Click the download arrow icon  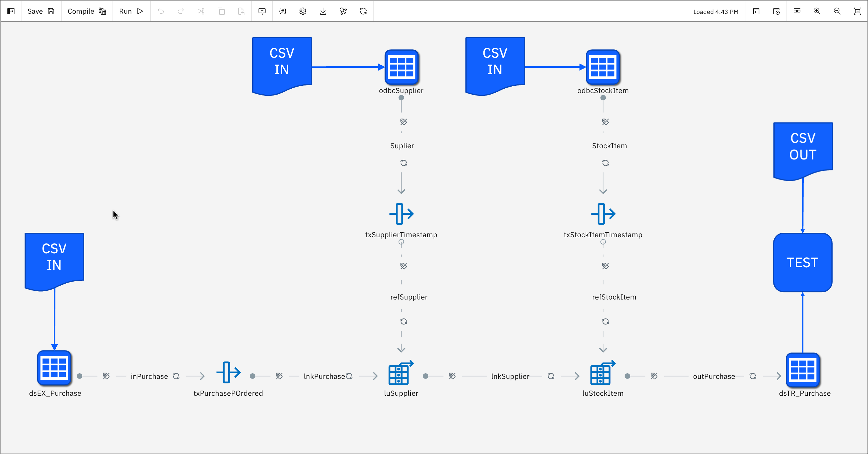tap(323, 11)
